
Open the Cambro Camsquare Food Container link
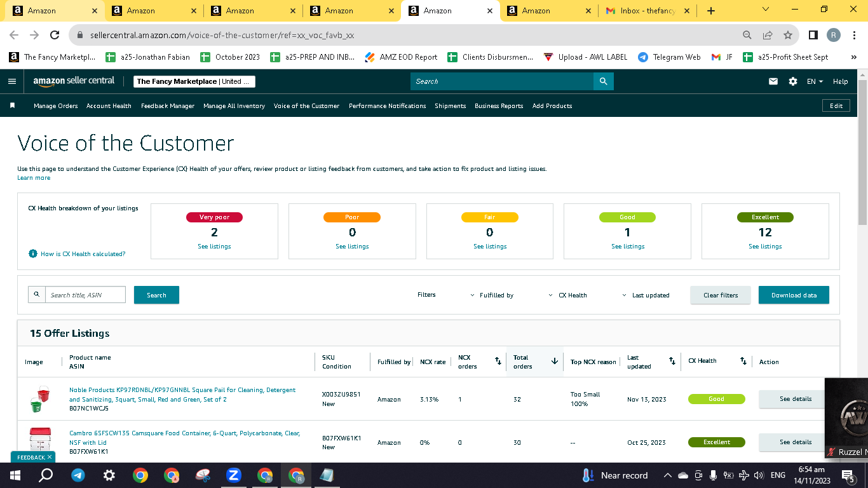[184, 438]
